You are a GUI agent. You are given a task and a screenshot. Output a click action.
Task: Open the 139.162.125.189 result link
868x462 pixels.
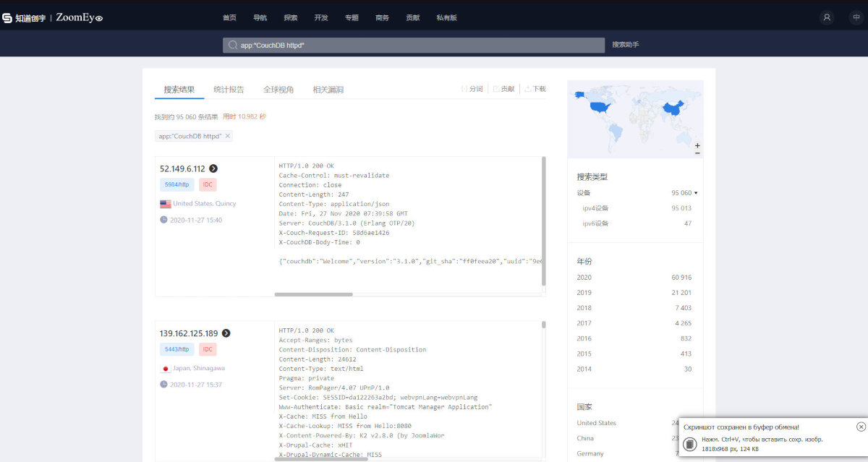(189, 333)
